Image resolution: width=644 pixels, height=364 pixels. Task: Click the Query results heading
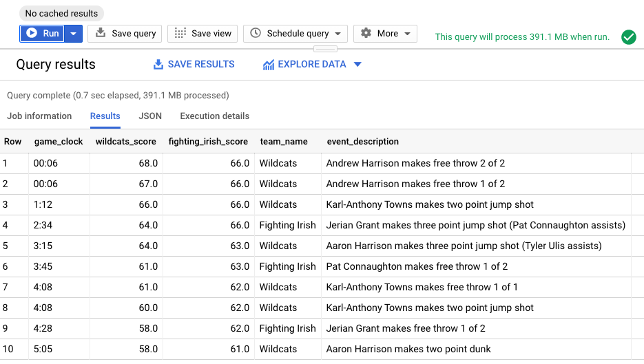coord(56,65)
